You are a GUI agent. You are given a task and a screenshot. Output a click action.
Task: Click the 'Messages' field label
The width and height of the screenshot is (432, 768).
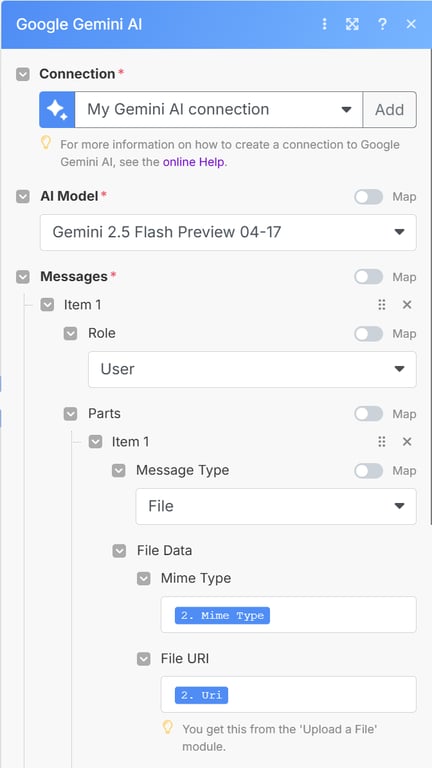click(73, 277)
